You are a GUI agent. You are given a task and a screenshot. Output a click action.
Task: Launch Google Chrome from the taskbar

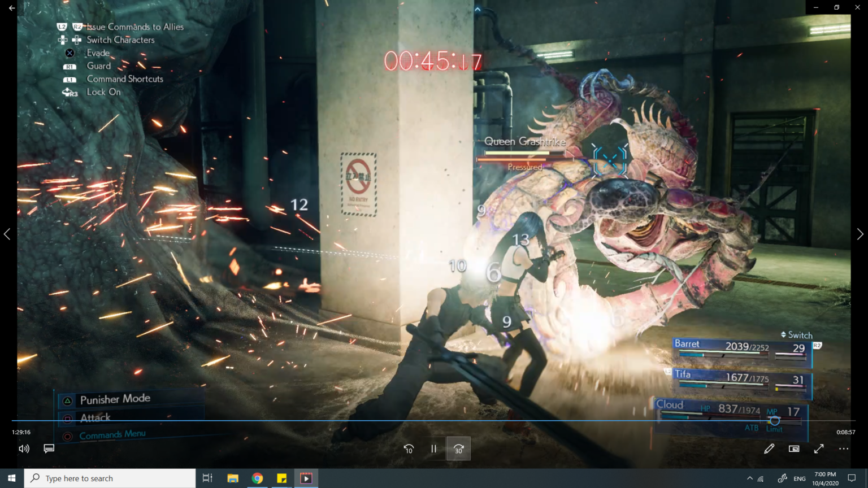257,478
